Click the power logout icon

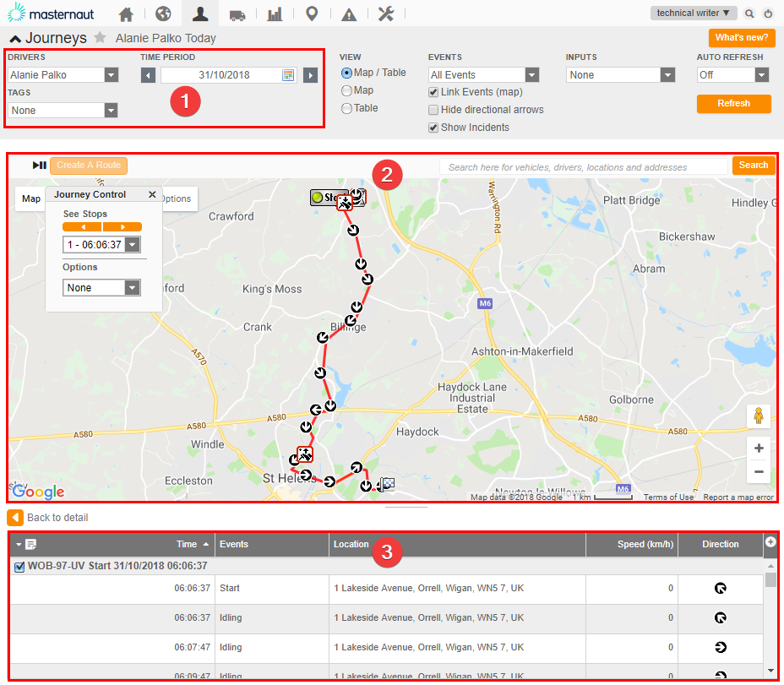(x=768, y=14)
